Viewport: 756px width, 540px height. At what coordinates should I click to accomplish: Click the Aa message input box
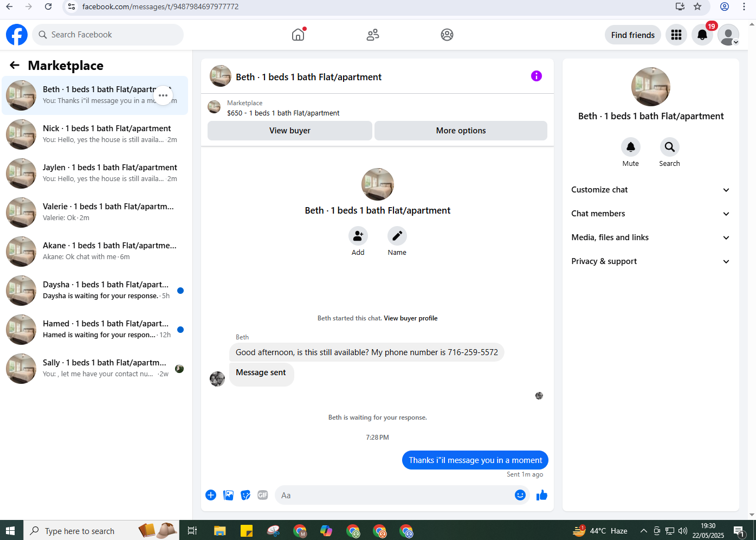pyautogui.click(x=403, y=495)
